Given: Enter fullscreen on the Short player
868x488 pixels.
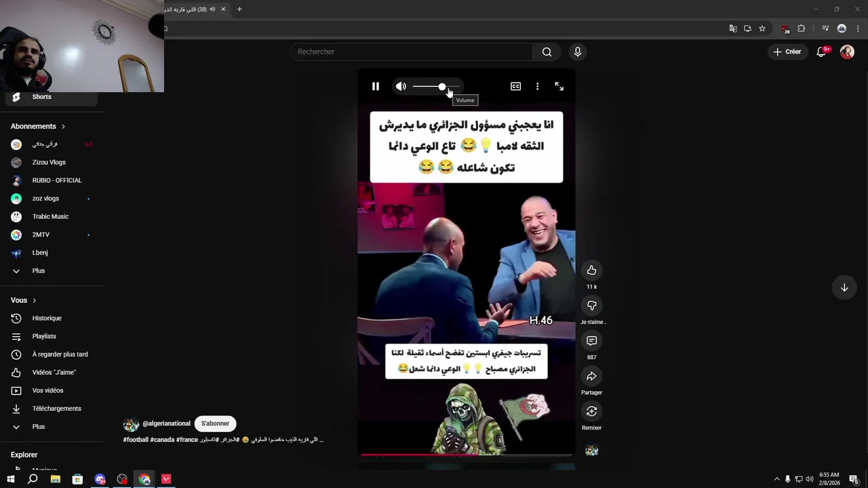Looking at the screenshot, I should [x=559, y=86].
